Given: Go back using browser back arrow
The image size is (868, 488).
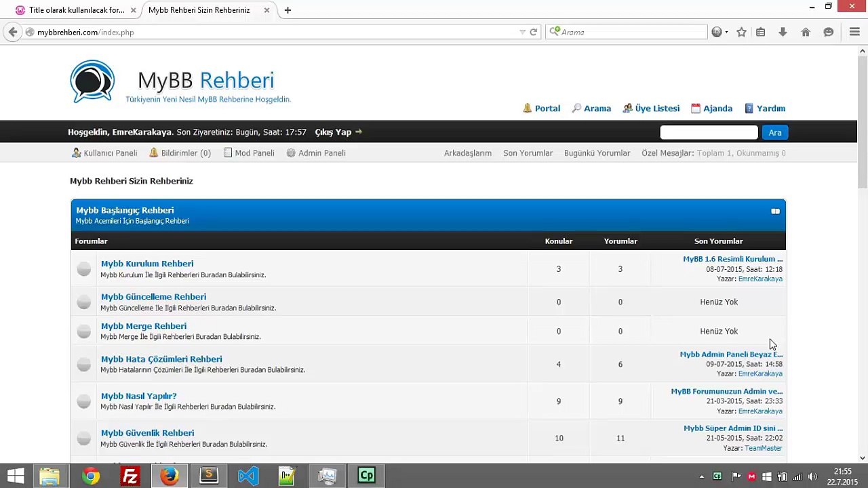Looking at the screenshot, I should [13, 32].
